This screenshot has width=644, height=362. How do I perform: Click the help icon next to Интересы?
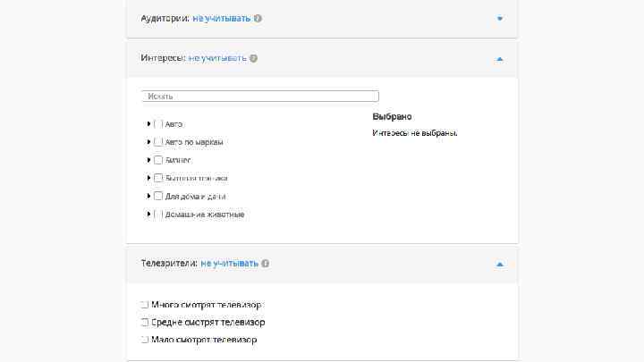click(253, 58)
